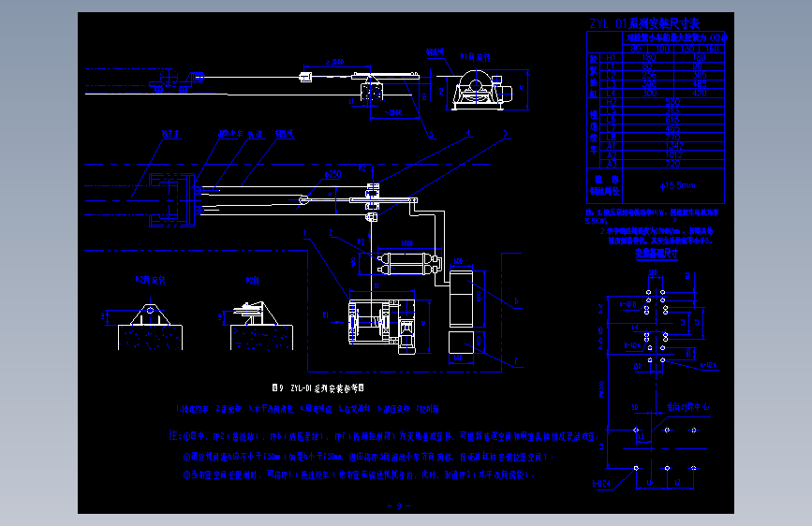Click the '313' value in the table
Viewport: 812px width, 526px height.
click(x=672, y=110)
